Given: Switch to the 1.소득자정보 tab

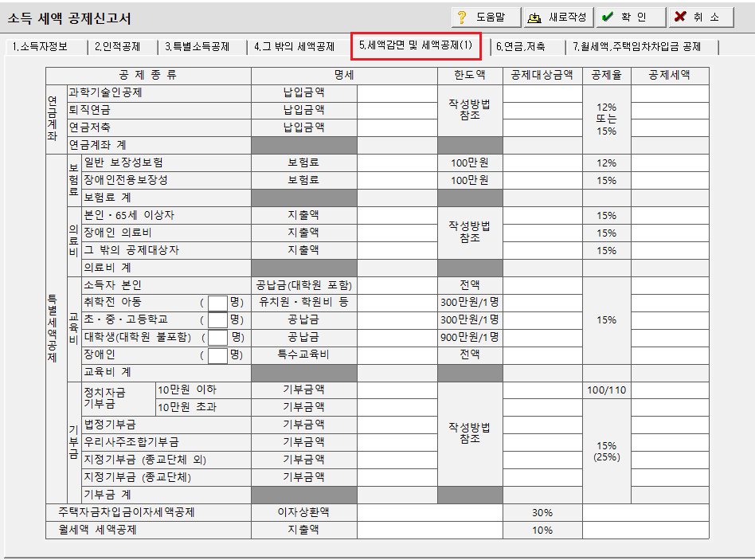Looking at the screenshot, I should 41,47.
